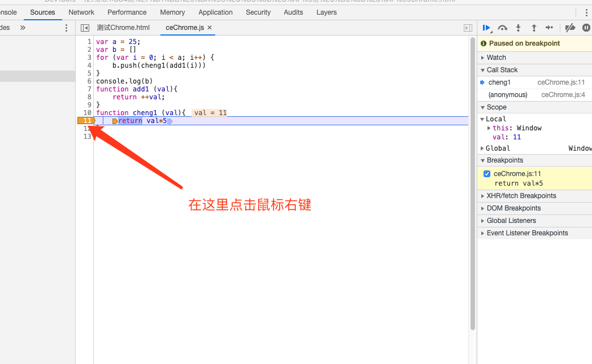Viewport: 592px width, 364px height.
Task: Click inline breakpoint marker after val*5
Action: pos(170,121)
